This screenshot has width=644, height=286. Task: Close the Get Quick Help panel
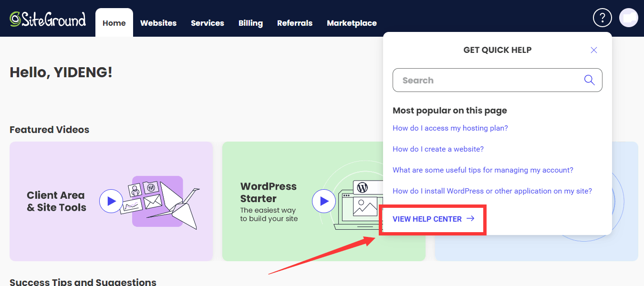pos(594,50)
